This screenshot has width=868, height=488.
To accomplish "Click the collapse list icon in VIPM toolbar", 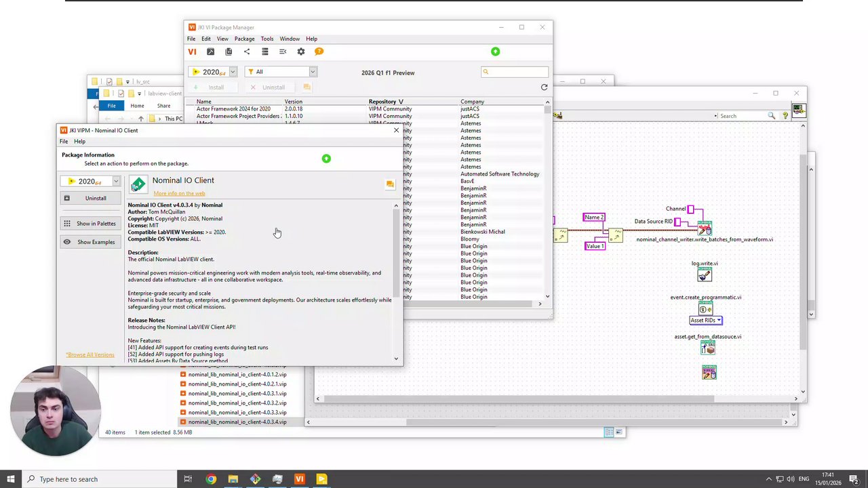I will click(283, 52).
